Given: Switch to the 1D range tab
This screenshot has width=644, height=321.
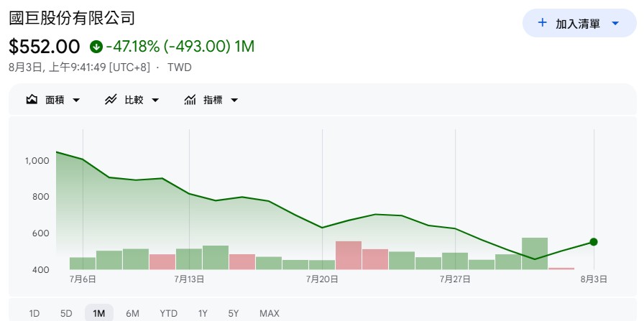Looking at the screenshot, I should (x=34, y=314).
